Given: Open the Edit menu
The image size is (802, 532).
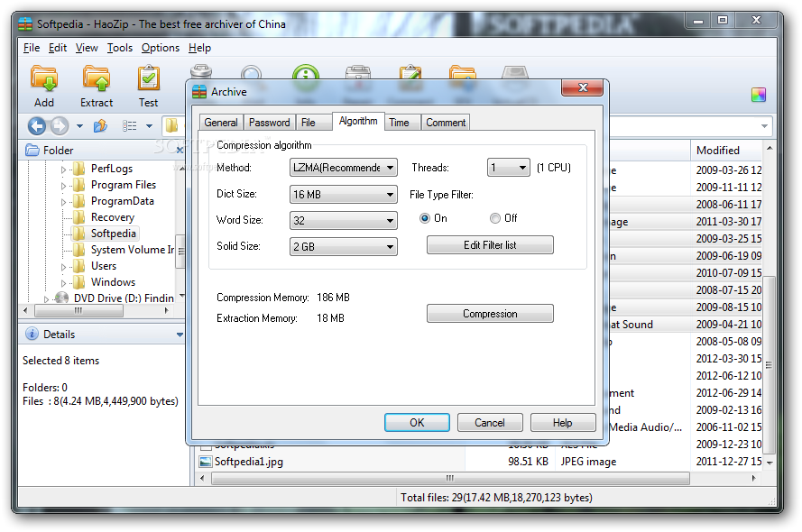Looking at the screenshot, I should [58, 48].
